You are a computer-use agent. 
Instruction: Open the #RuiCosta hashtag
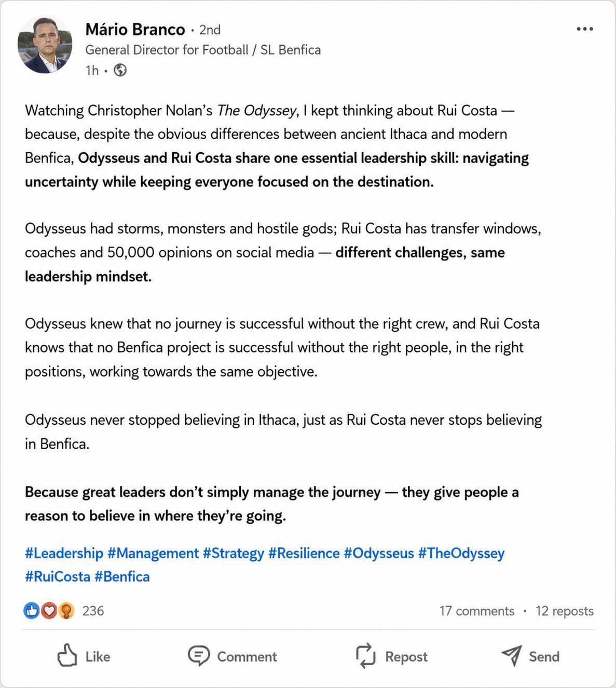coord(58,576)
